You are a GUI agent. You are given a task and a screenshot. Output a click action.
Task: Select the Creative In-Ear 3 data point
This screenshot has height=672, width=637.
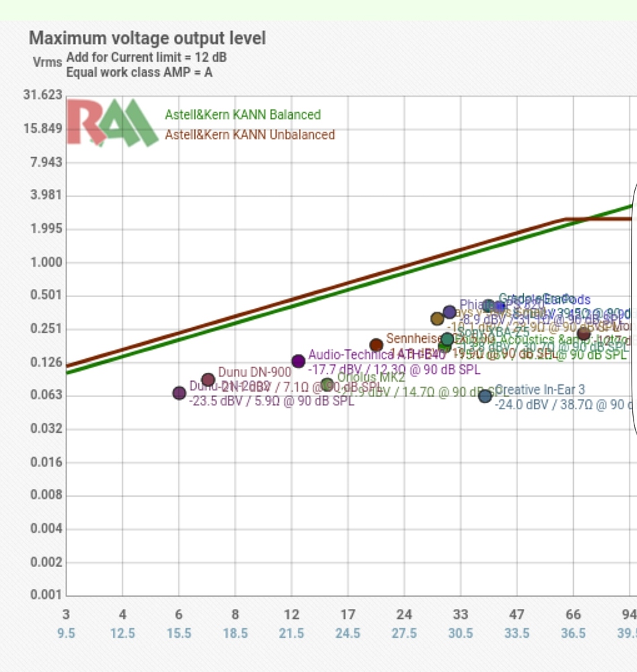tap(485, 396)
